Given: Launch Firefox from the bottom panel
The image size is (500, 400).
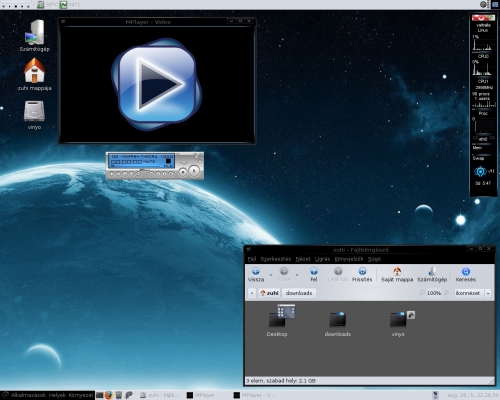Looking at the screenshot, I should click(x=109, y=395).
